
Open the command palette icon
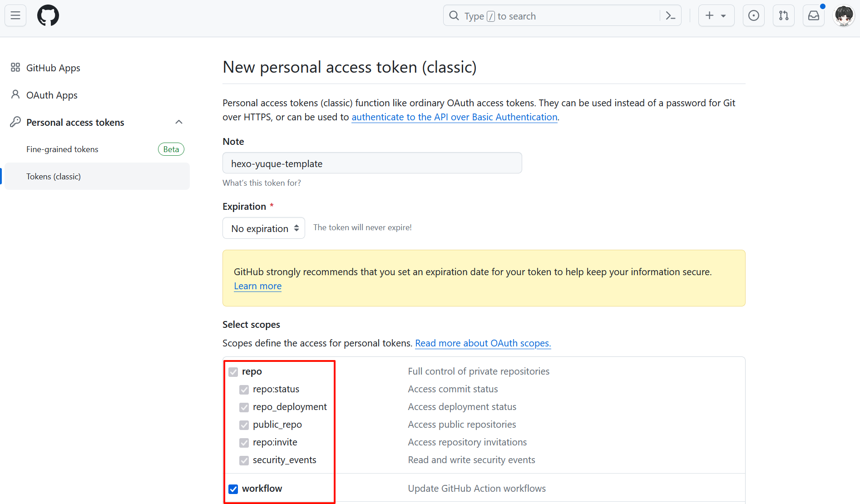click(671, 16)
